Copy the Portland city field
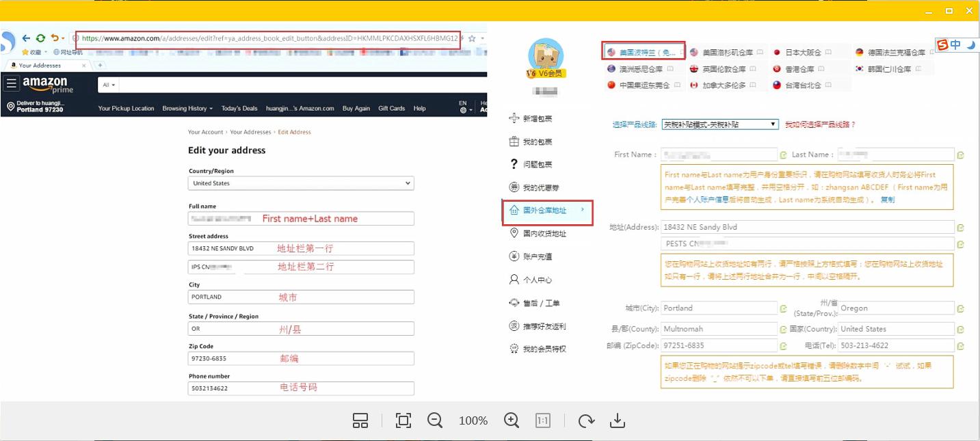980x441 pixels. point(784,308)
